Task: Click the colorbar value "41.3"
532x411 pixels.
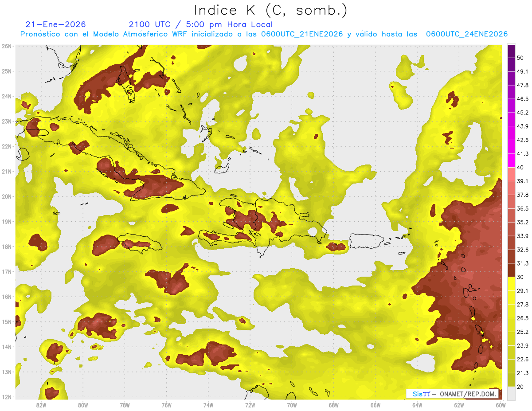Action: (x=522, y=154)
